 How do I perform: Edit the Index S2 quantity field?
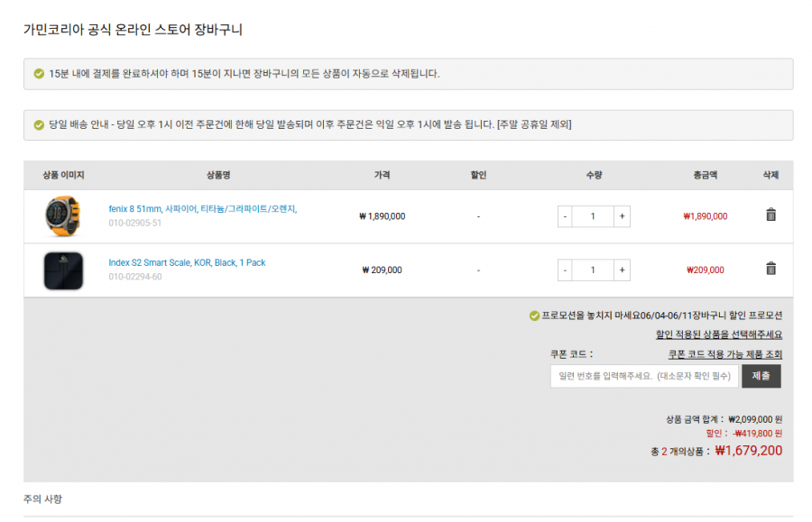coord(593,270)
